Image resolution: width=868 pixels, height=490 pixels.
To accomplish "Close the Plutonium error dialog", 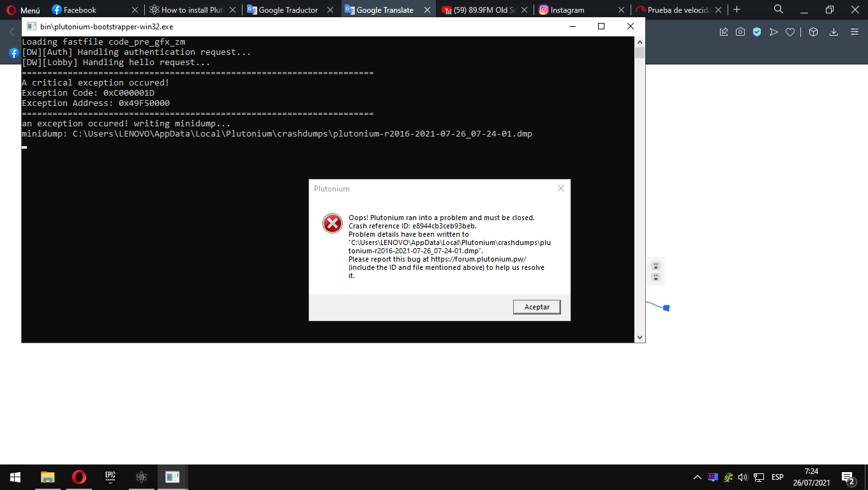I will click(560, 189).
